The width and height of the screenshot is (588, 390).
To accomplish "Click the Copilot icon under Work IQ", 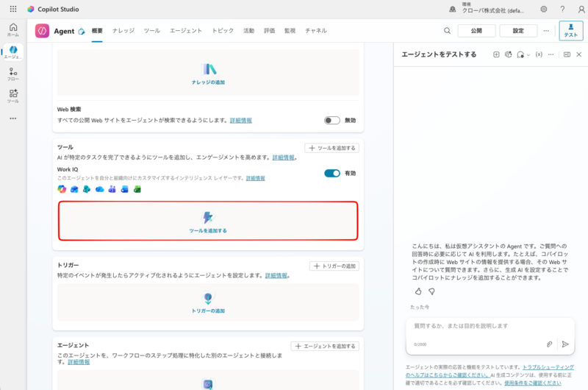I will pyautogui.click(x=62, y=189).
